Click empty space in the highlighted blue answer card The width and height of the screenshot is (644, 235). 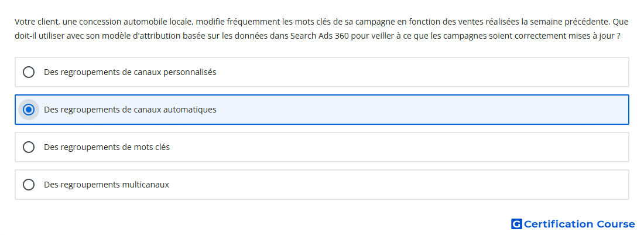coord(411,110)
